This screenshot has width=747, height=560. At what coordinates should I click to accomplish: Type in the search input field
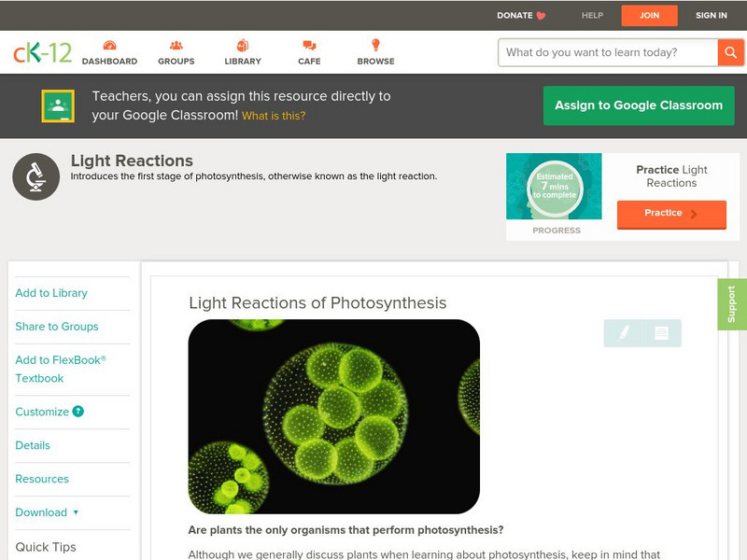[608, 52]
